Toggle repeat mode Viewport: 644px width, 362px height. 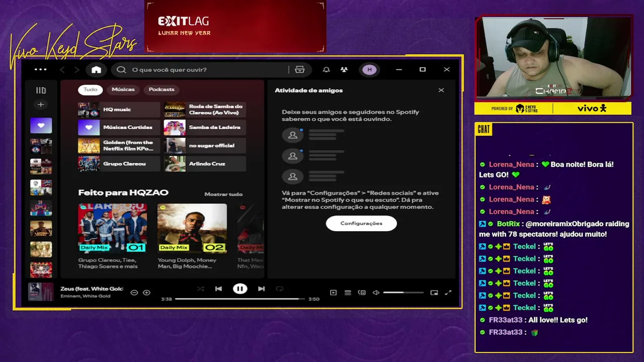coord(280,289)
